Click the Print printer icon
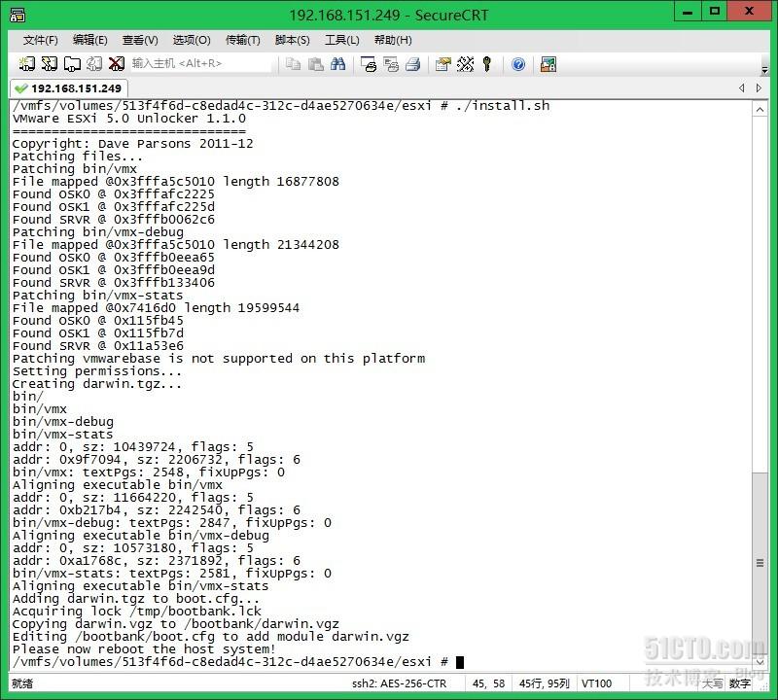The width and height of the screenshot is (778, 700). [412, 64]
